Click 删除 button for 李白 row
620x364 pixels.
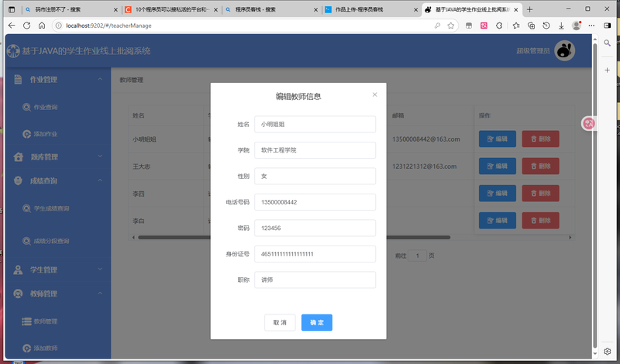540,221
